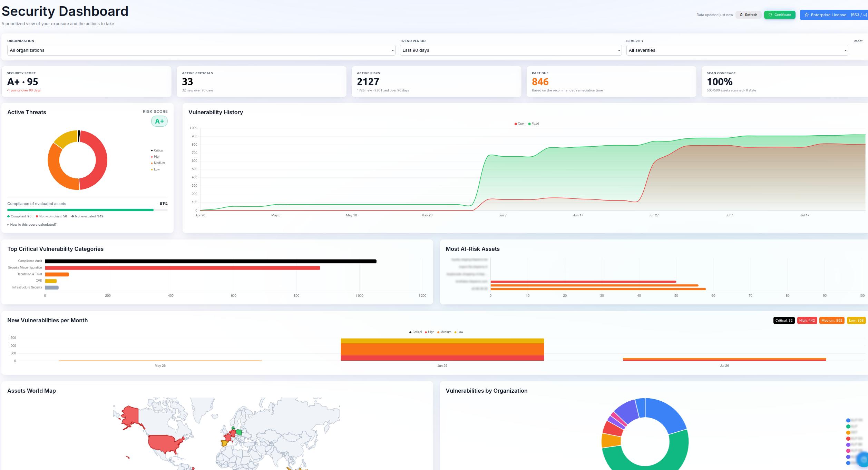Click the Refresh button

(748, 15)
